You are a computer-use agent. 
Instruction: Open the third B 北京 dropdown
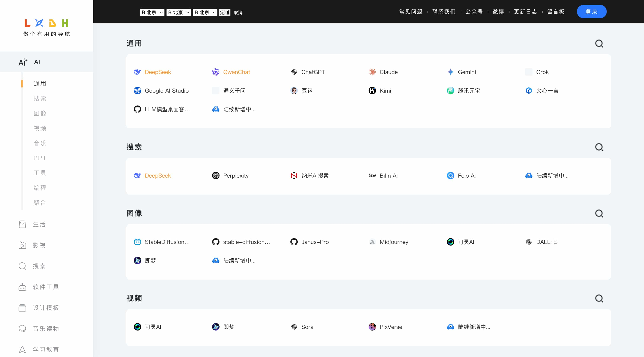click(205, 12)
